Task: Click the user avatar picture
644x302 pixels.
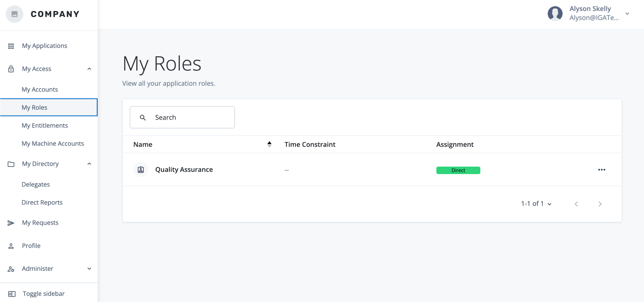Action: [555, 14]
